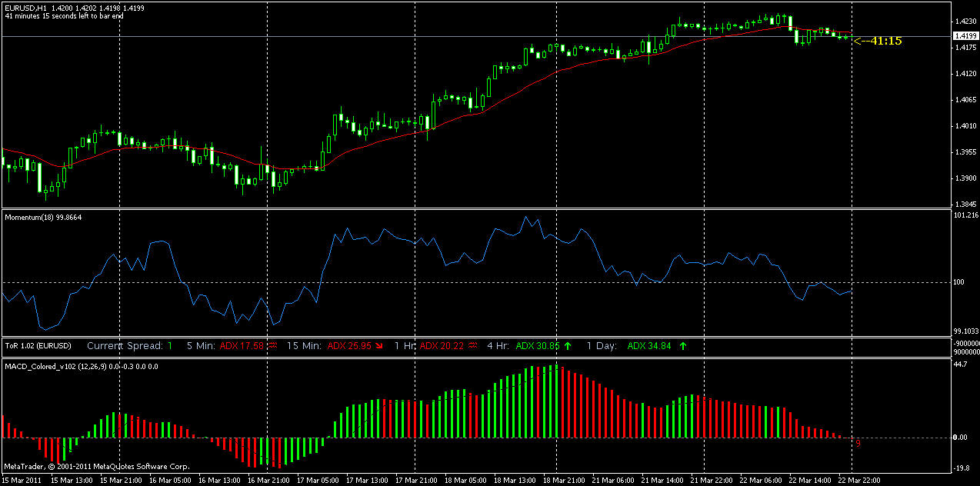Click the yellow <--41:15 bar timer label
The image size is (980, 486).
click(878, 41)
